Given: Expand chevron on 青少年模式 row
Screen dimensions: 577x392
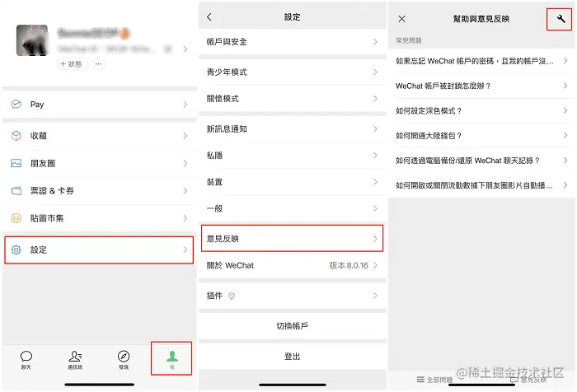Looking at the screenshot, I should coord(375,72).
